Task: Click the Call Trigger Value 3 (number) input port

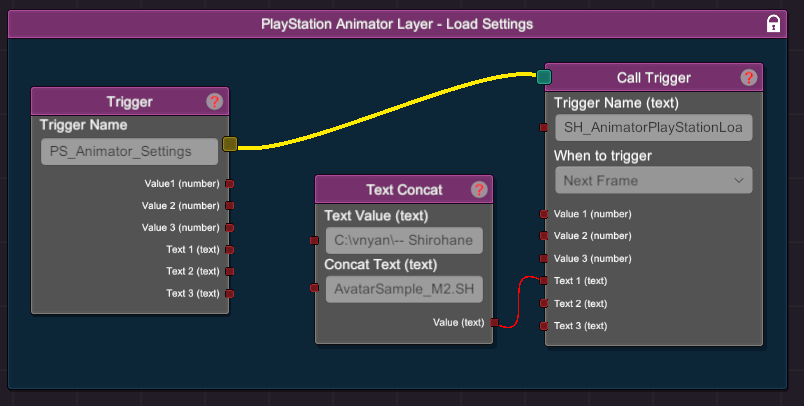Action: pos(544,258)
